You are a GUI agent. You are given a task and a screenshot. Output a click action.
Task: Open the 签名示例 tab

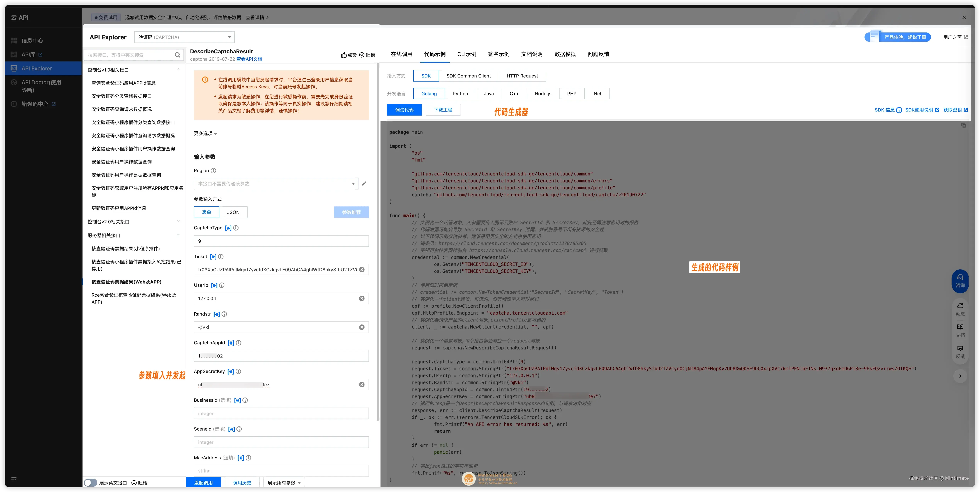498,54
